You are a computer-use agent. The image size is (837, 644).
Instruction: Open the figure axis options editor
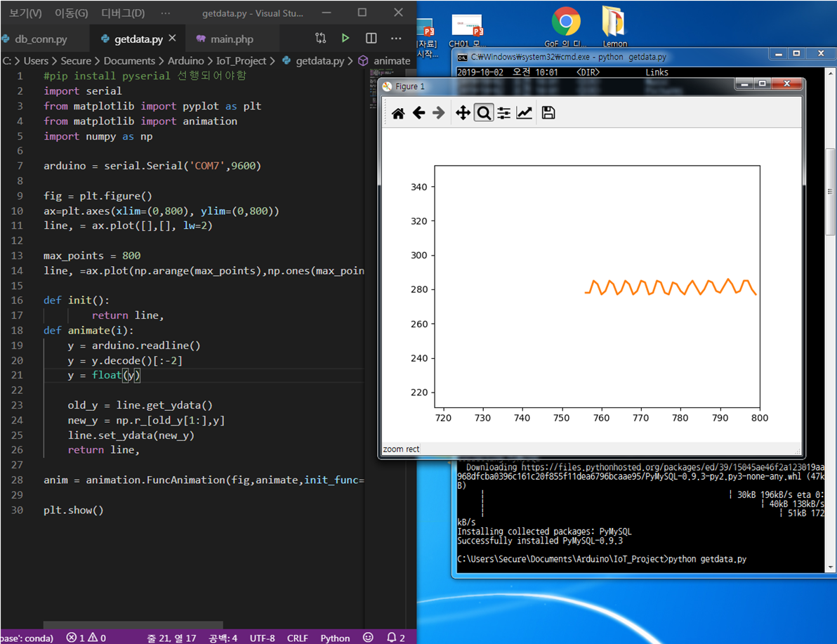pyautogui.click(x=525, y=112)
